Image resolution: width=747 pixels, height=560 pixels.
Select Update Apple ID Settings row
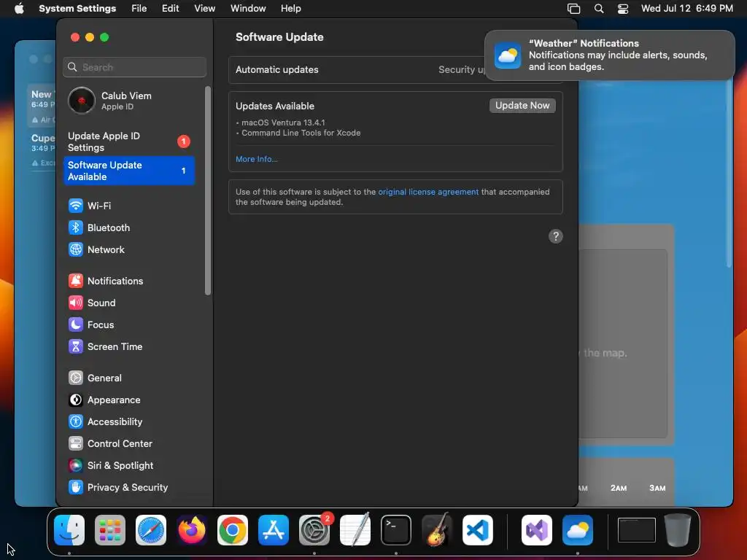click(129, 141)
